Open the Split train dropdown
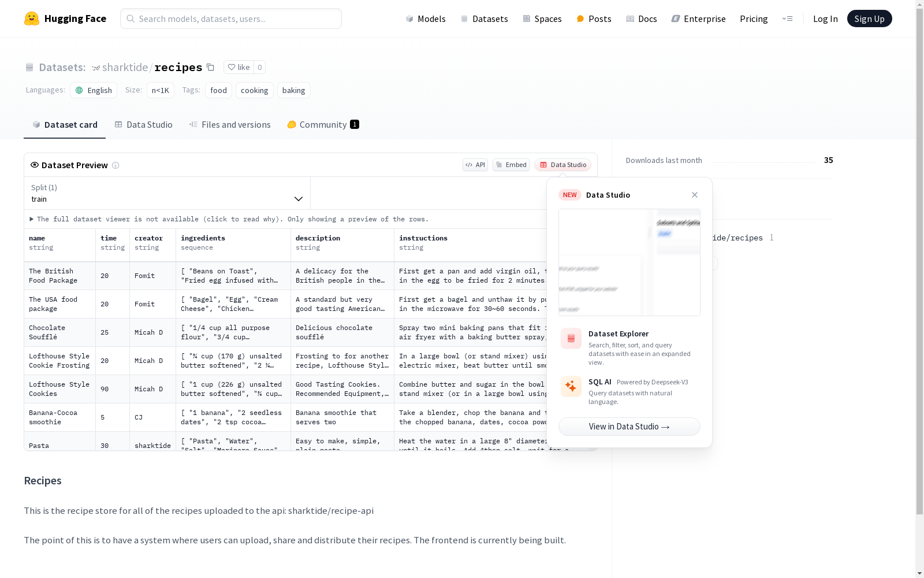Image resolution: width=924 pixels, height=578 pixels. point(167,193)
